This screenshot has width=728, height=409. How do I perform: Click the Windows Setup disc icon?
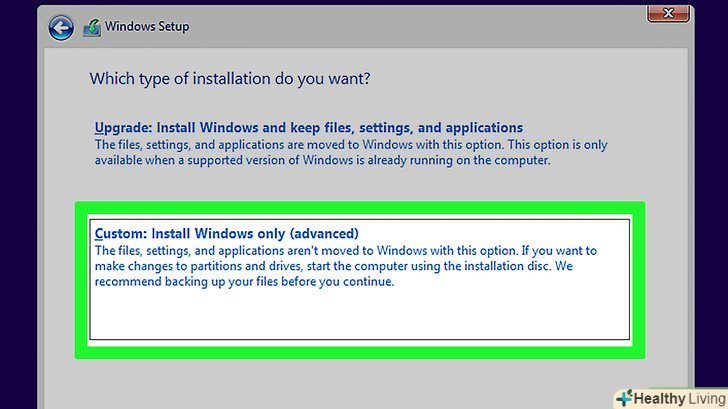coord(92,27)
